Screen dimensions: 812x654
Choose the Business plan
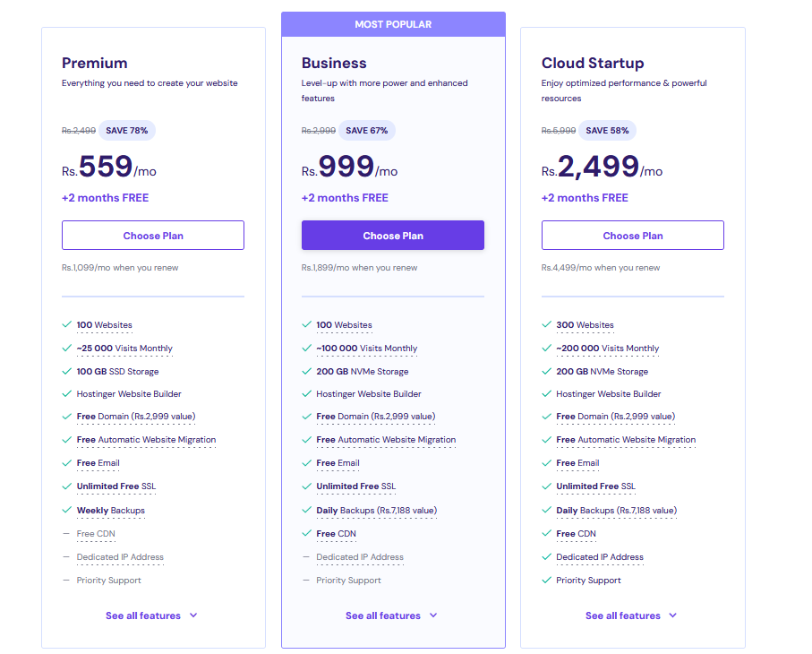tap(393, 236)
